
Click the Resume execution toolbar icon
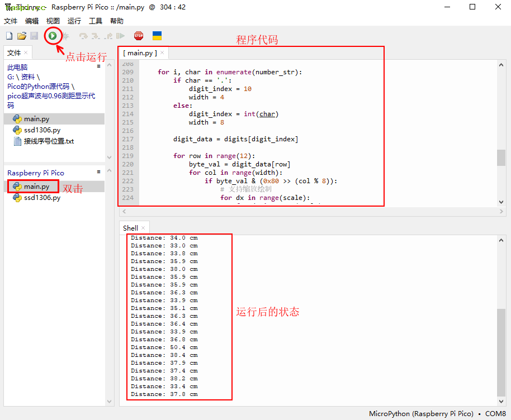(120, 36)
